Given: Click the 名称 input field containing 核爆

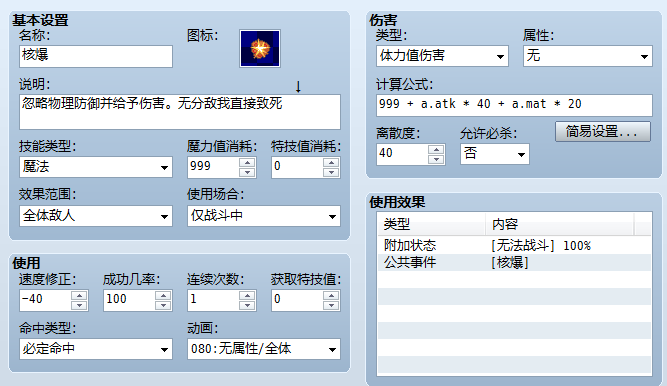Looking at the screenshot, I should [96, 56].
